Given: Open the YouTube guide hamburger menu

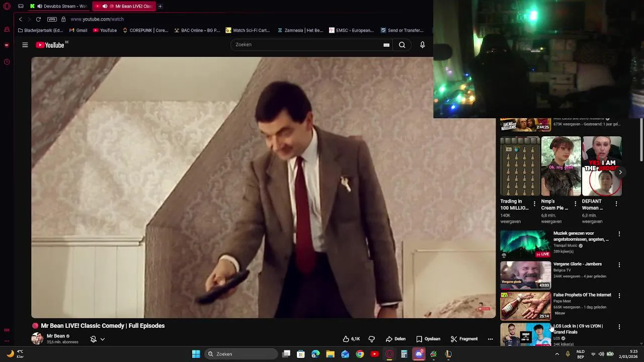Looking at the screenshot, I should [x=25, y=45].
